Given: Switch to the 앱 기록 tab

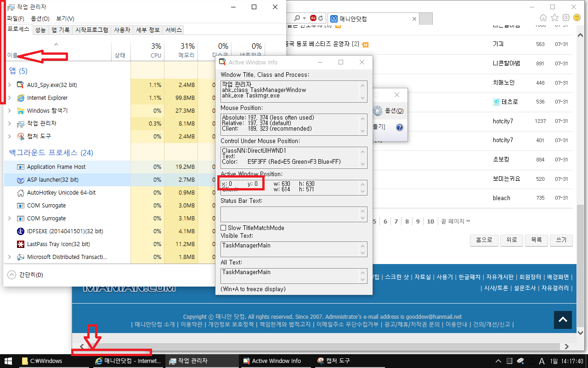Looking at the screenshot, I should (61, 30).
